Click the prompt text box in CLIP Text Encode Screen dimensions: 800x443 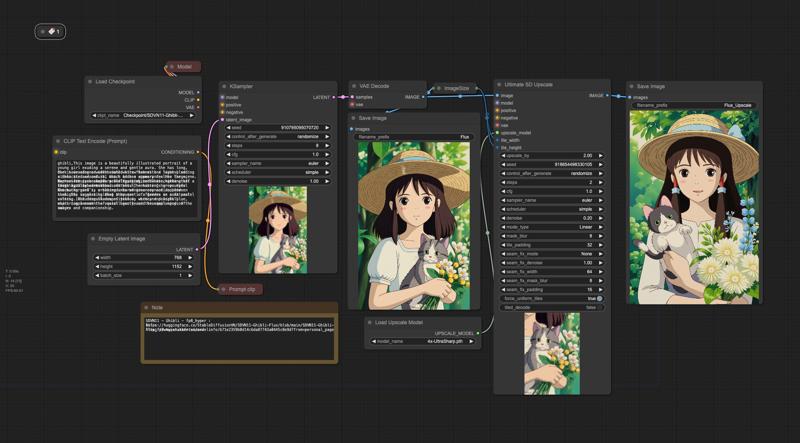[x=127, y=190]
